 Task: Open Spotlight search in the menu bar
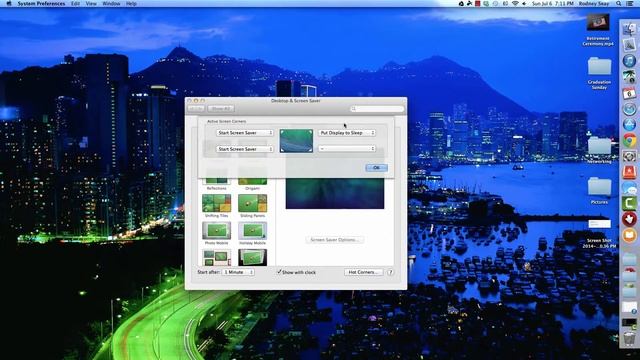[x=619, y=4]
